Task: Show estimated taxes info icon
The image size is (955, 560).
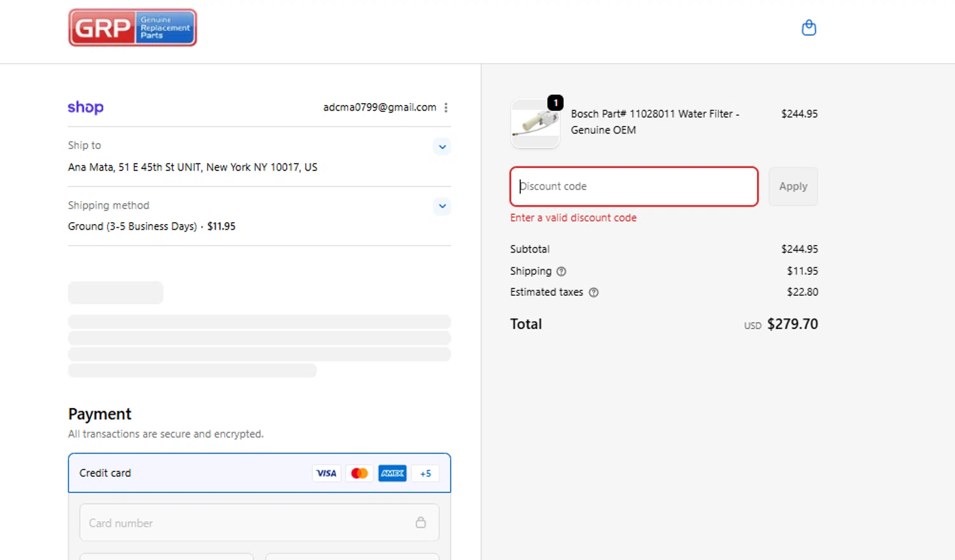Action: pyautogui.click(x=593, y=293)
